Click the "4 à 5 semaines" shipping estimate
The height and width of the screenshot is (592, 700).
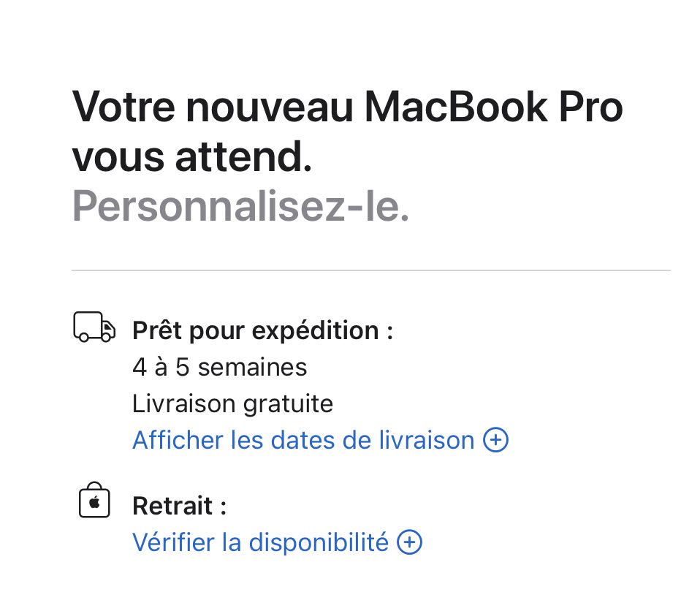coord(219,367)
